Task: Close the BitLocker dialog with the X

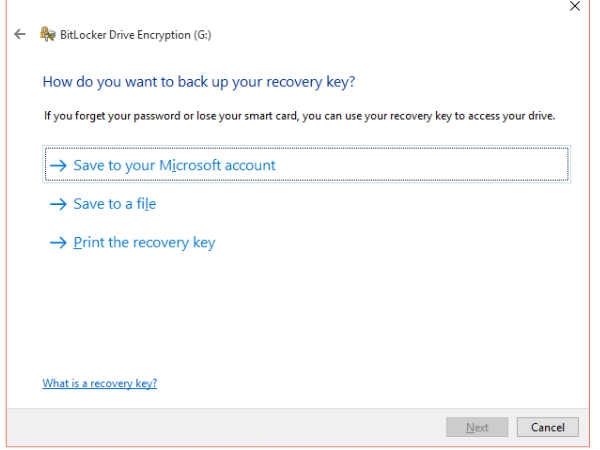Action: tap(575, 6)
